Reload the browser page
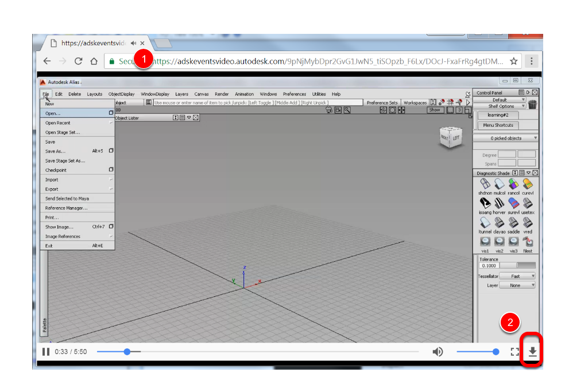565x392 pixels. tap(79, 61)
